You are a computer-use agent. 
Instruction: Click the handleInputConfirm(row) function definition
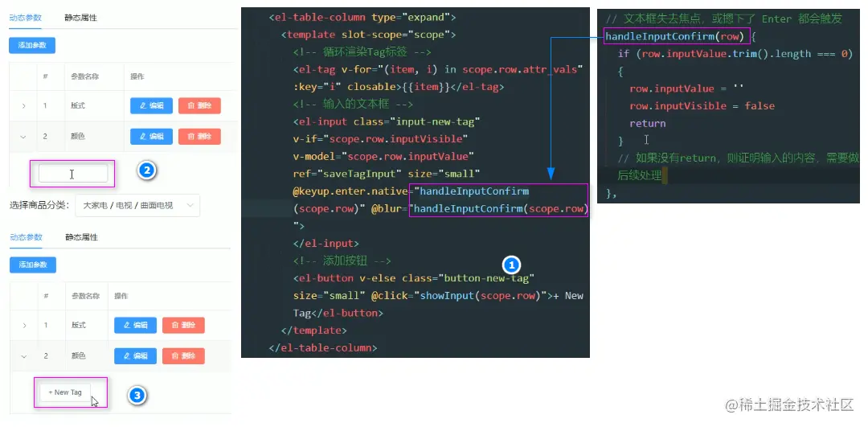[676, 36]
